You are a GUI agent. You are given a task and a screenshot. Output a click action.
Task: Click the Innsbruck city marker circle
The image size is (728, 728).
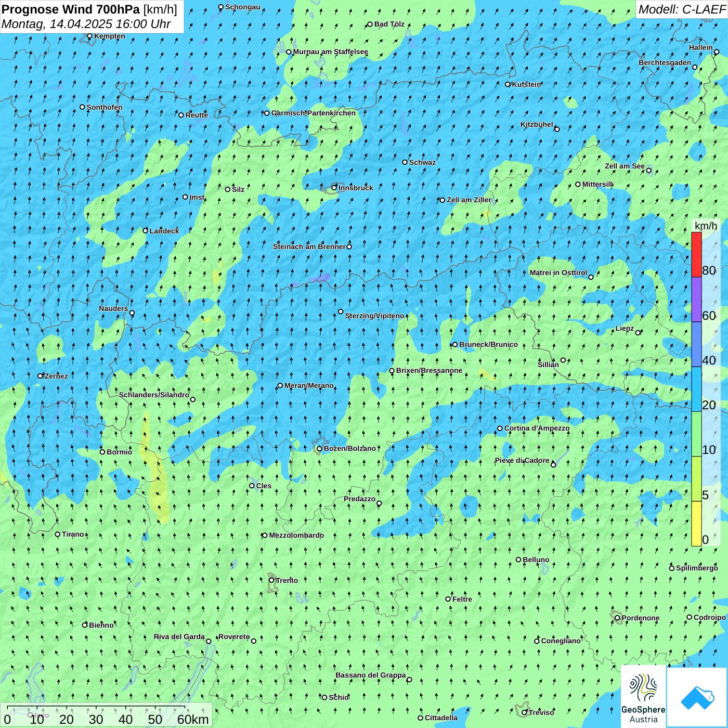pos(334,188)
